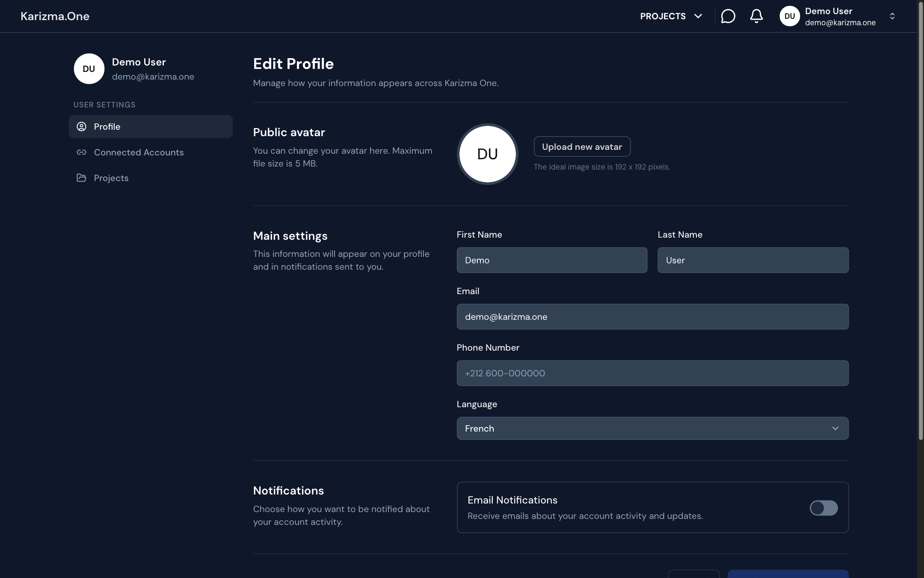Click the Email Notifications title text

point(512,500)
